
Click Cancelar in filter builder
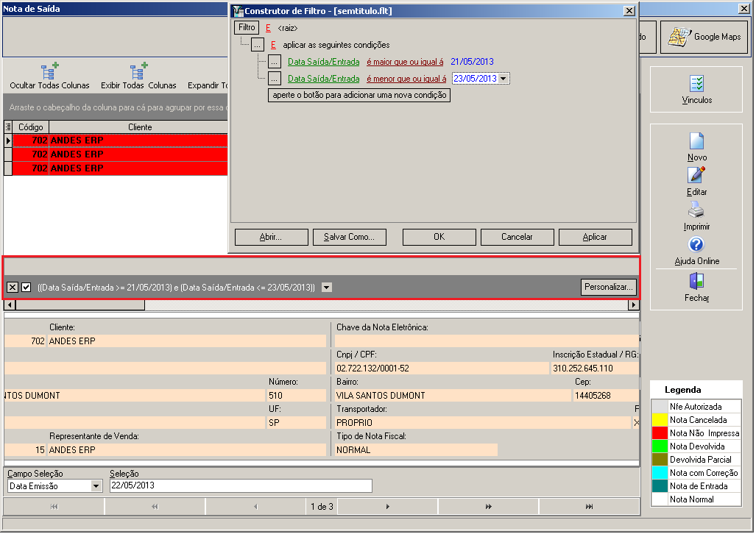517,237
